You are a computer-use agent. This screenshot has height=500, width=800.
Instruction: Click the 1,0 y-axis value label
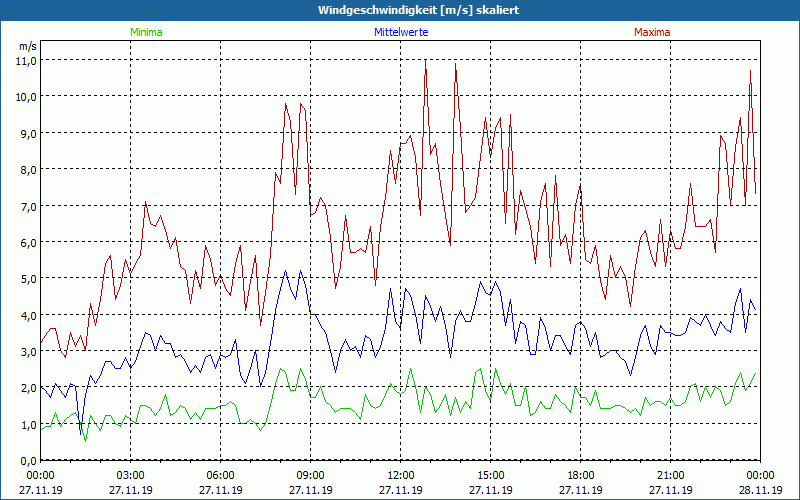(x=26, y=425)
